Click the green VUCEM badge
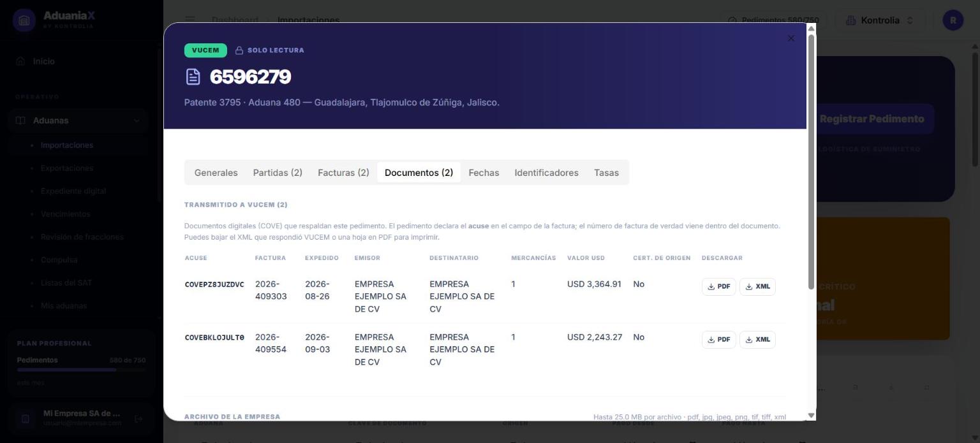The height and width of the screenshot is (443, 980). pyautogui.click(x=205, y=50)
